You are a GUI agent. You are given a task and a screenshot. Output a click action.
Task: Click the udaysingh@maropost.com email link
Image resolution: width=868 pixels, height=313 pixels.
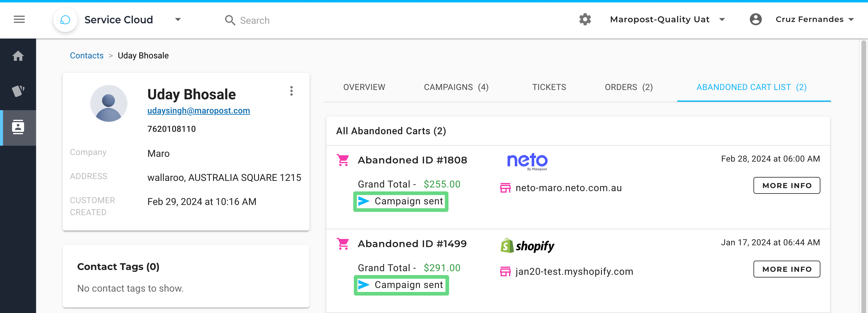click(x=199, y=111)
